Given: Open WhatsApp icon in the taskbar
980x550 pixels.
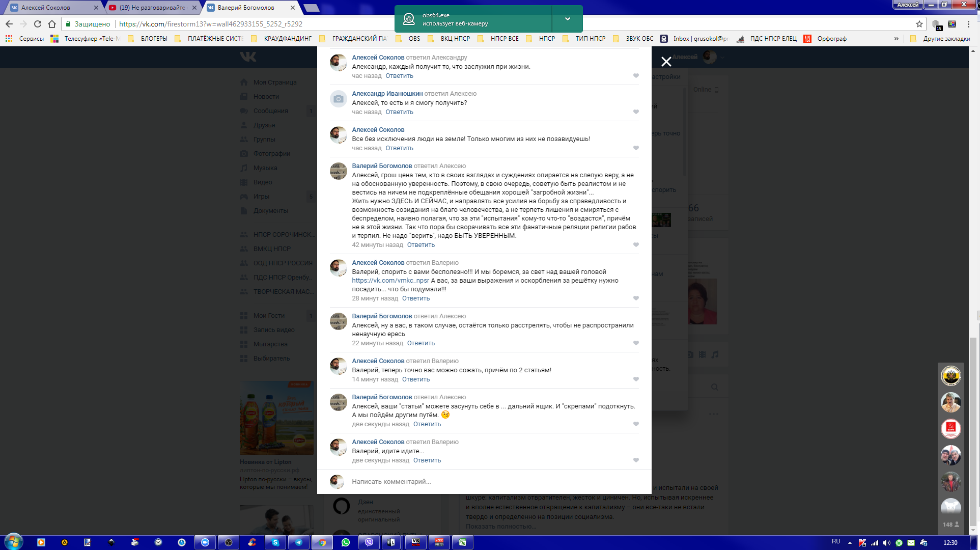Looking at the screenshot, I should click(x=346, y=542).
